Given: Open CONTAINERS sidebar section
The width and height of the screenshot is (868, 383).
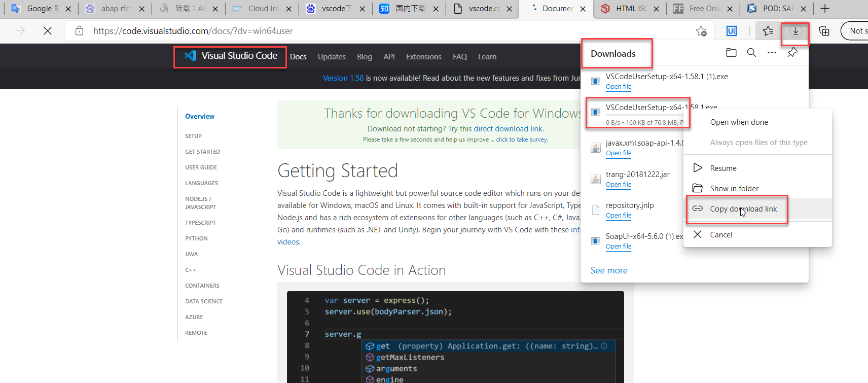Looking at the screenshot, I should (x=202, y=286).
